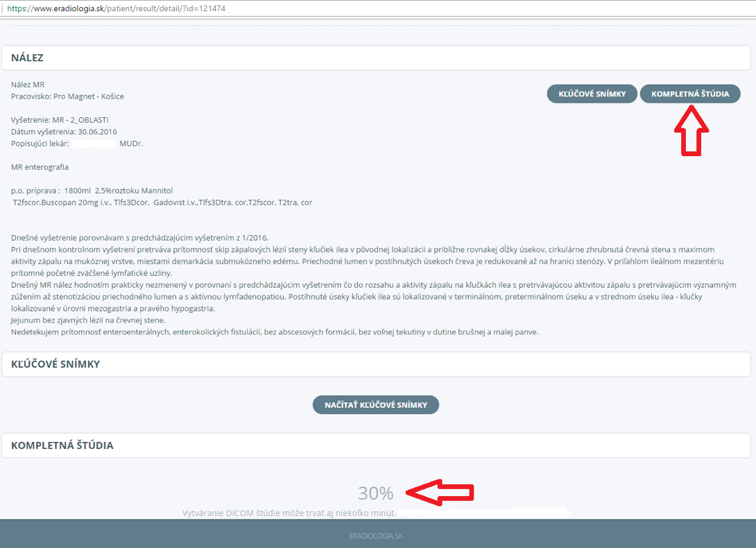Click the DICOM study creation message
Viewport: 756px width, 548px height.
point(289,513)
